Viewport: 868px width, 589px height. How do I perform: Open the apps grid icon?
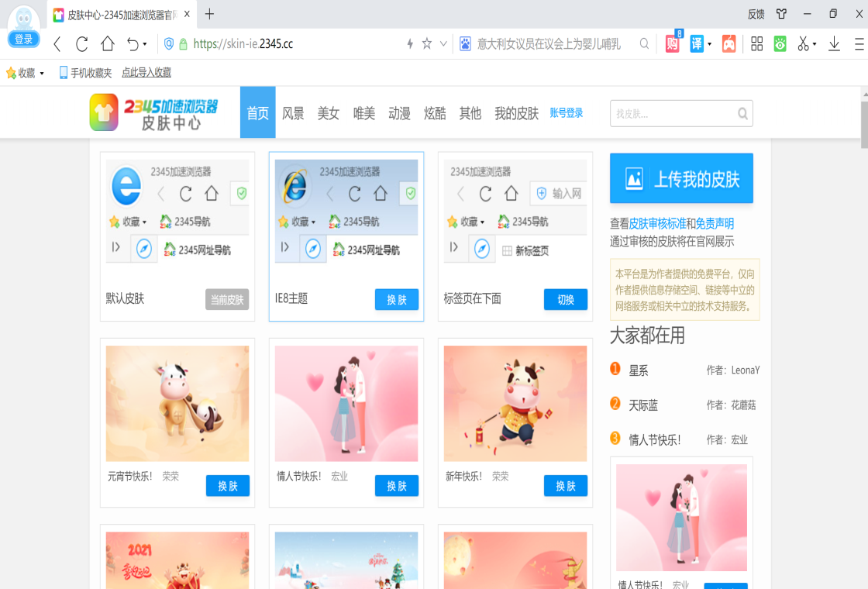coord(756,43)
